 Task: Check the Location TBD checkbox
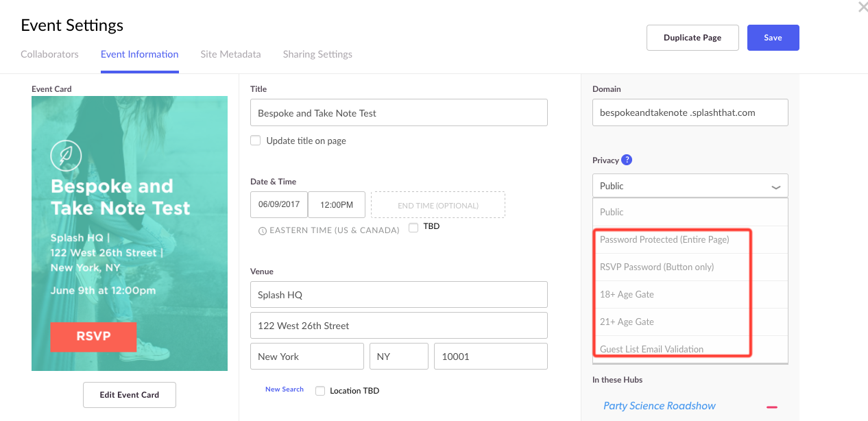tap(320, 391)
